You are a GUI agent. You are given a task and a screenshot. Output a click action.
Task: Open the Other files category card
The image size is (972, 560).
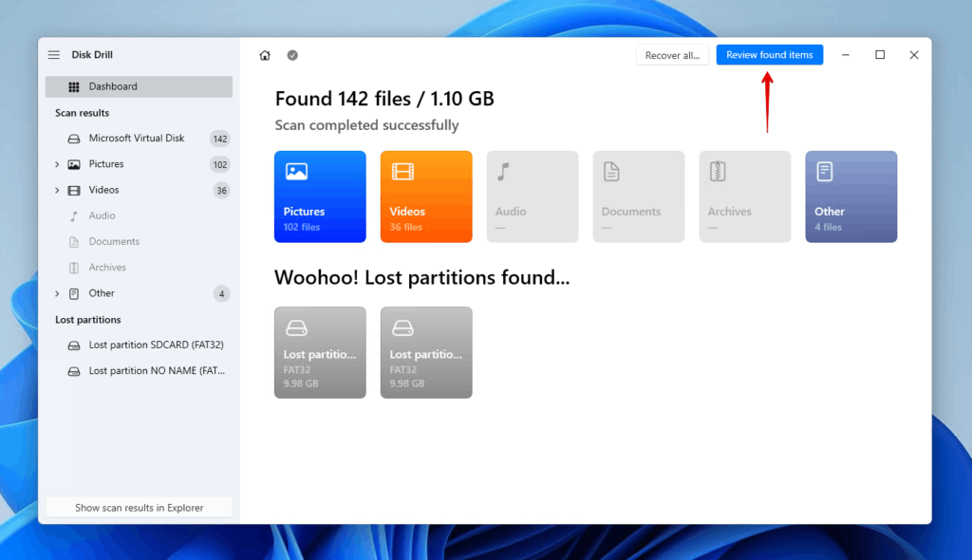(850, 196)
